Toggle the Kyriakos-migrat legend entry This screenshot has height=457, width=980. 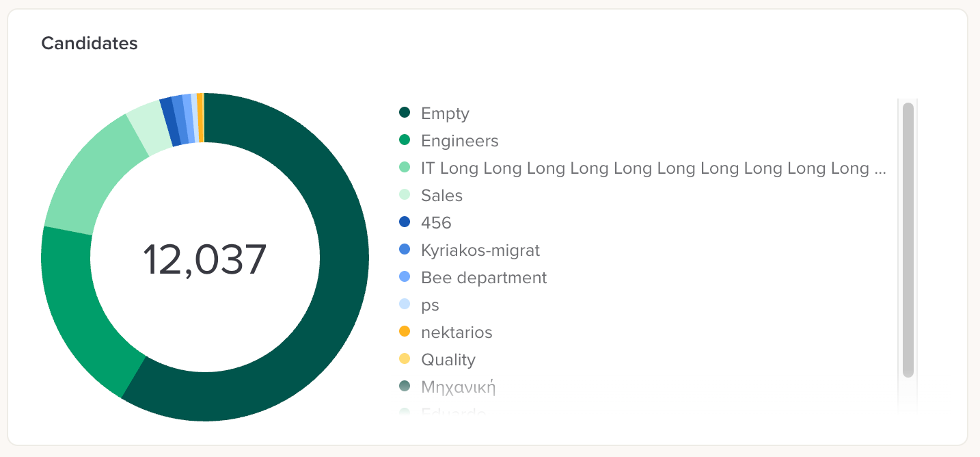pos(480,250)
